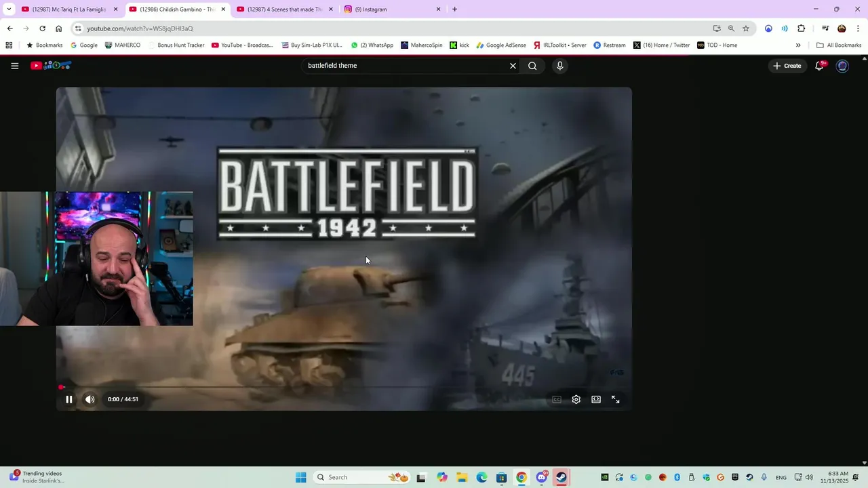Open the browser extensions puzzle icon
Viewport: 868px width, 488px height.
pyautogui.click(x=801, y=28)
